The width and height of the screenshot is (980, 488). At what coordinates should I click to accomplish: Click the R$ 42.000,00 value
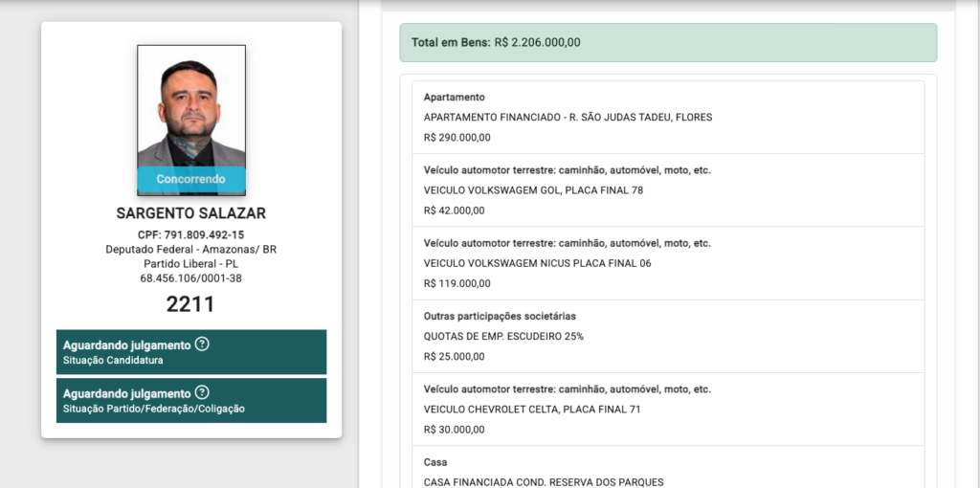coord(455,211)
